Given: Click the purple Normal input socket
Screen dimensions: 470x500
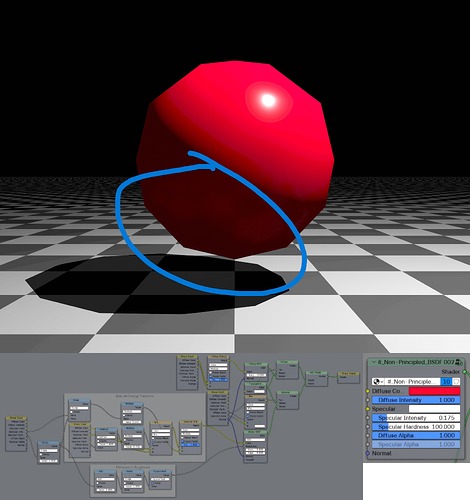Looking at the screenshot, I should click(x=367, y=453).
